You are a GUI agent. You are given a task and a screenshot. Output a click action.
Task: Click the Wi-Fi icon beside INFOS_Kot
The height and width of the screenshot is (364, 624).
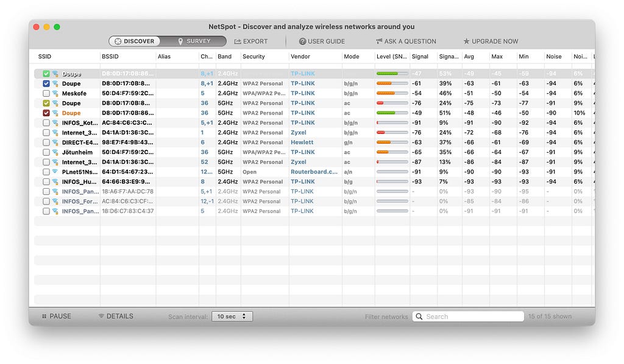[x=55, y=123]
